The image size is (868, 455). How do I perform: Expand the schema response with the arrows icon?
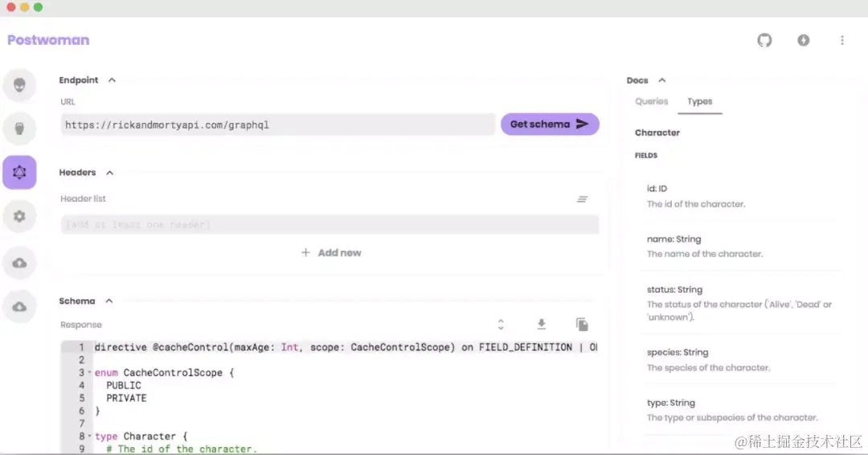(501, 324)
